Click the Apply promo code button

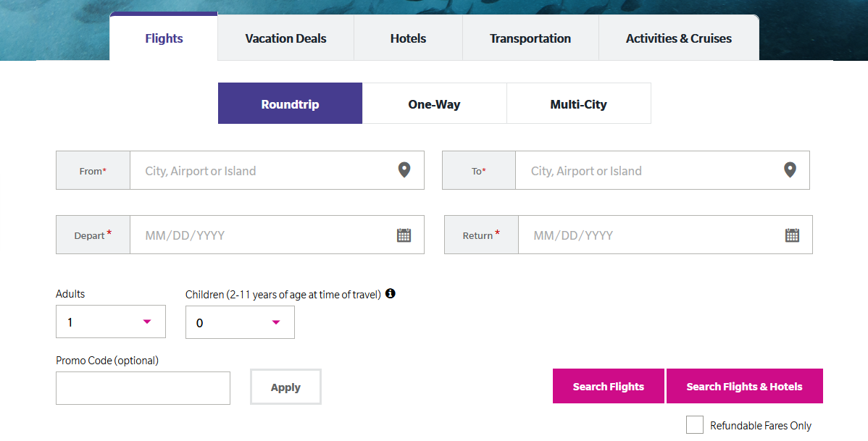(x=285, y=387)
